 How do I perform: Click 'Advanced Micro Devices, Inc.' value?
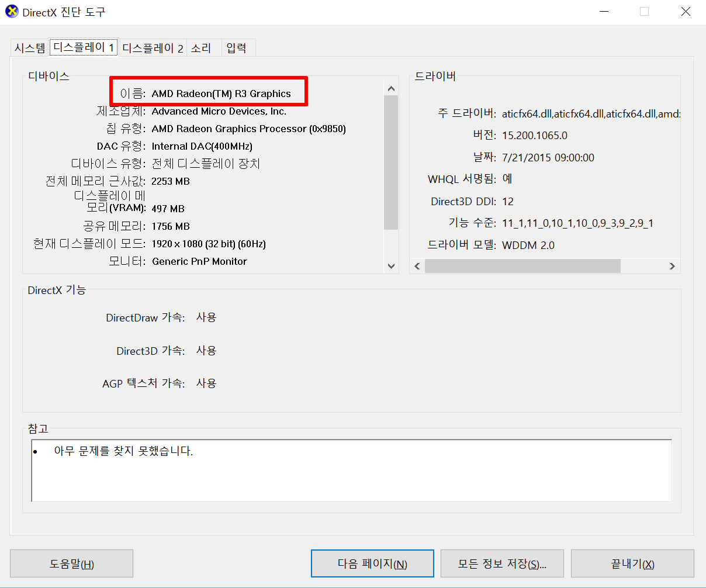219,111
